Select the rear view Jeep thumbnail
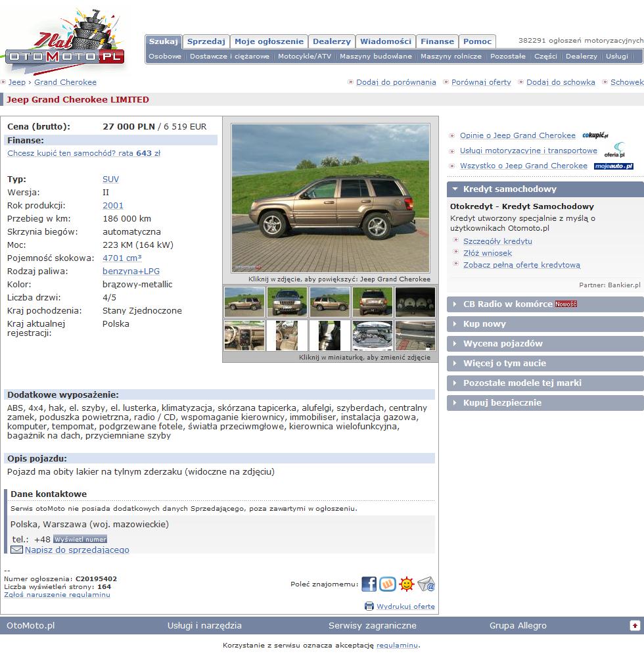This screenshot has height=662, width=644. pos(372,302)
